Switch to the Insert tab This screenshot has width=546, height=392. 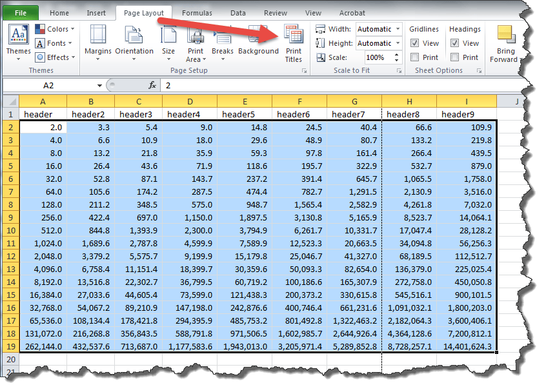(96, 13)
